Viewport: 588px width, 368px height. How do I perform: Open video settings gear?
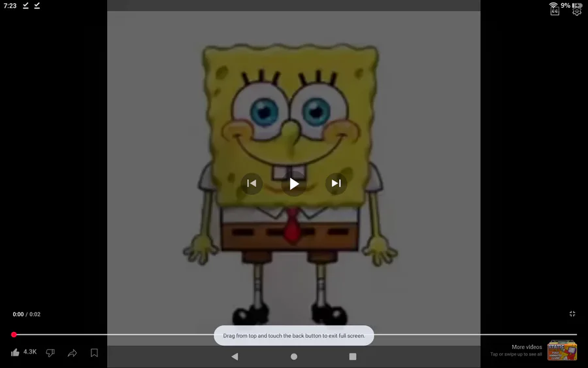[x=577, y=11]
